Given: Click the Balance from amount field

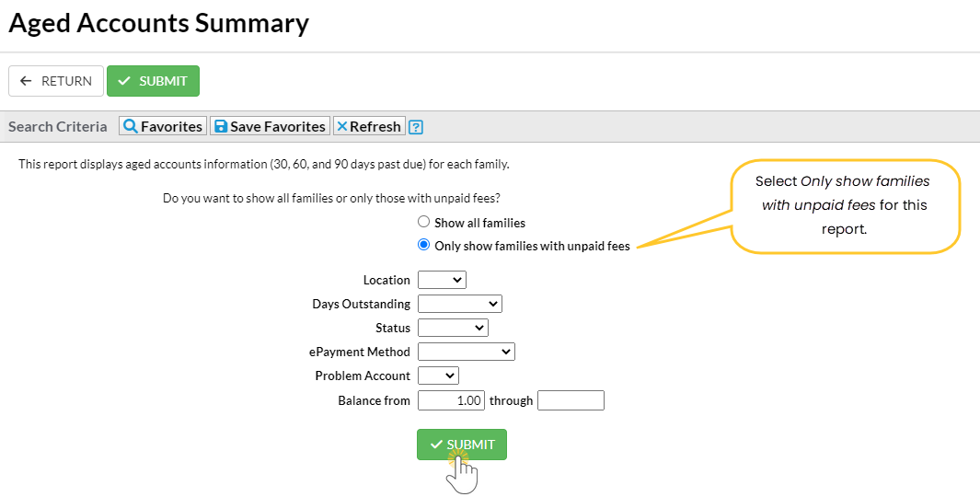Looking at the screenshot, I should (x=451, y=400).
